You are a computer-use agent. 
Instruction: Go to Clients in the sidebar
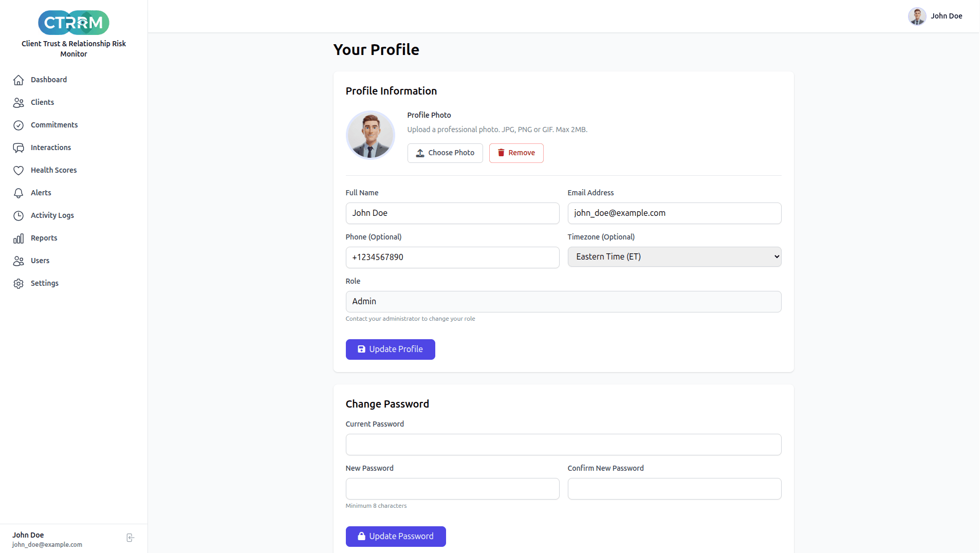42,102
